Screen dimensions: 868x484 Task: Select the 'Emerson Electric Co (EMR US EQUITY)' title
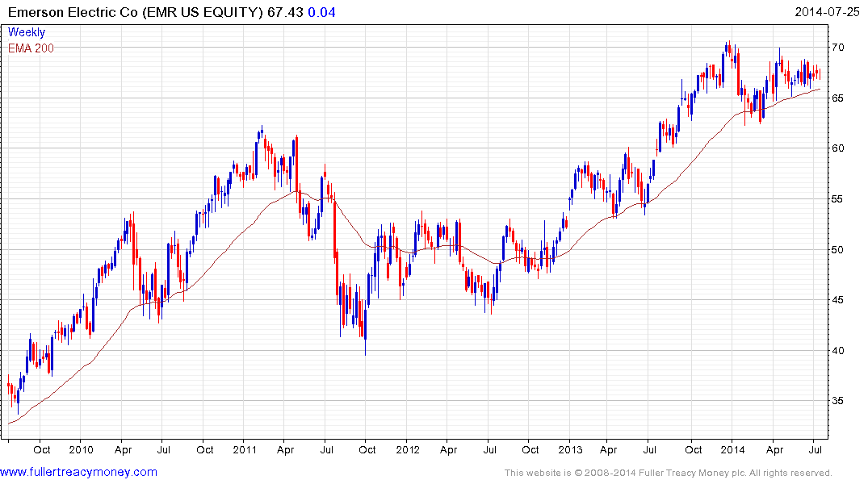pos(136,12)
